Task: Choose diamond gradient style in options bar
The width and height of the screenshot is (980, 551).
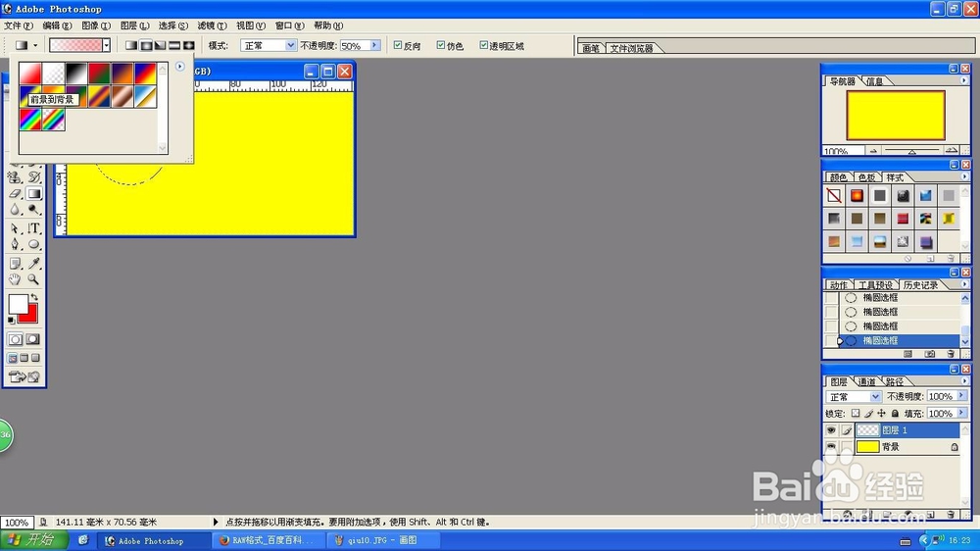Action: tap(189, 45)
